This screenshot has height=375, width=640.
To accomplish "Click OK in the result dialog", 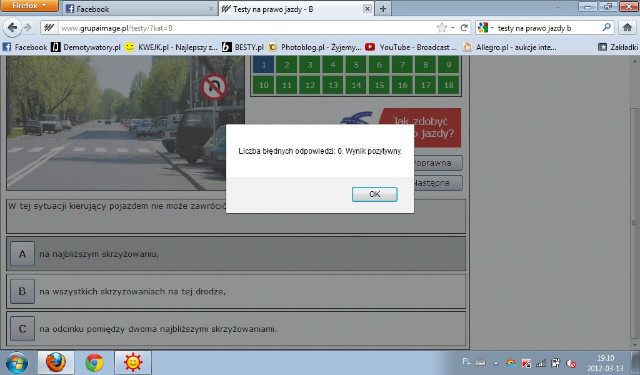I will click(x=374, y=194).
